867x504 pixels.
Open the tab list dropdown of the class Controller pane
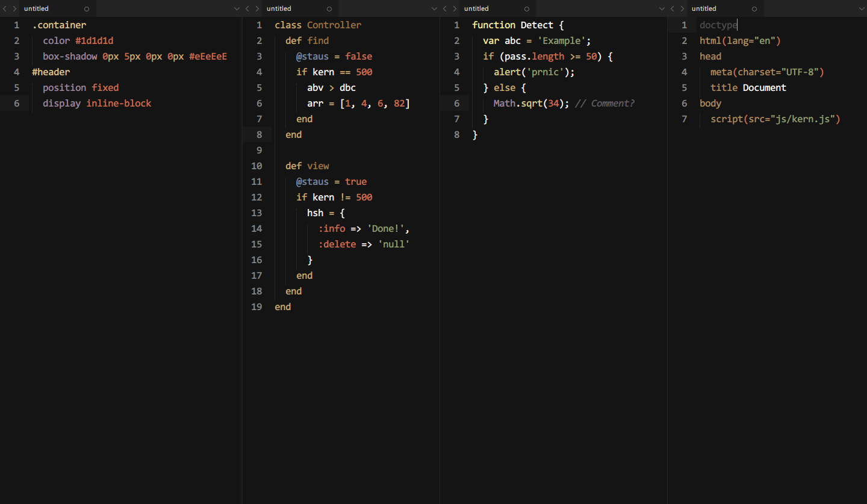(435, 8)
